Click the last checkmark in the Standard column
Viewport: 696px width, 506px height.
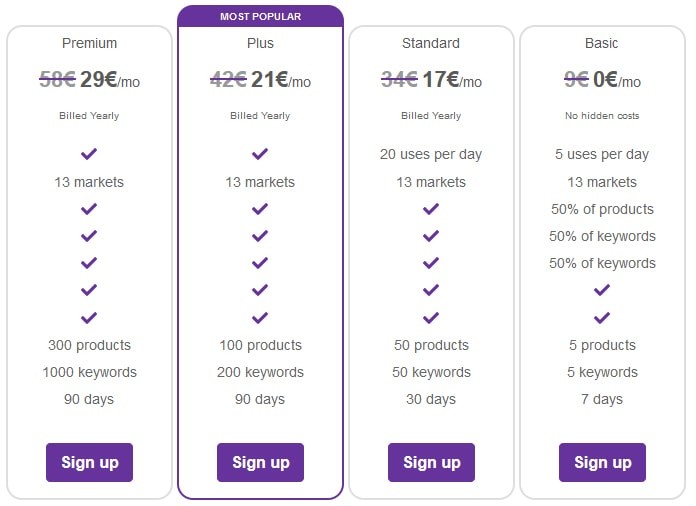pyautogui.click(x=431, y=318)
